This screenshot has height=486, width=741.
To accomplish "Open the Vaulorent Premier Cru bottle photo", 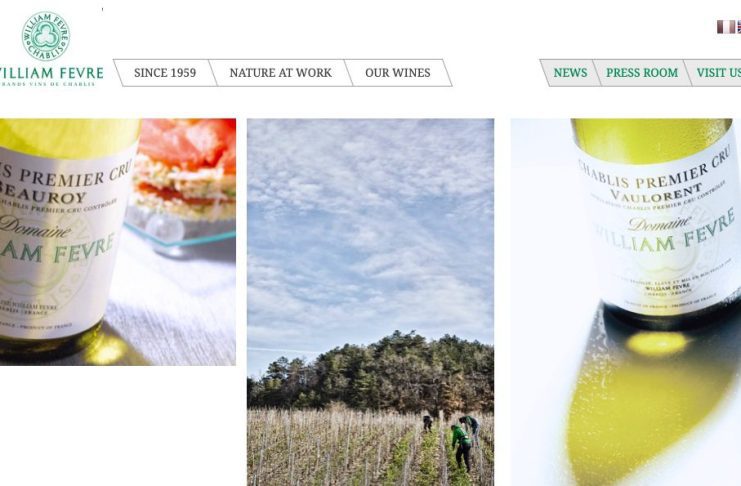I will [626, 302].
